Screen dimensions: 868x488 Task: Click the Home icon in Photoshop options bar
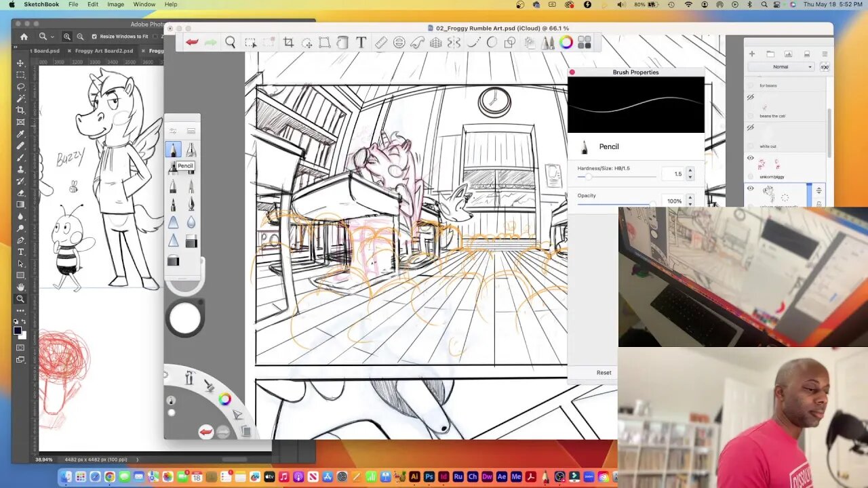(x=24, y=37)
